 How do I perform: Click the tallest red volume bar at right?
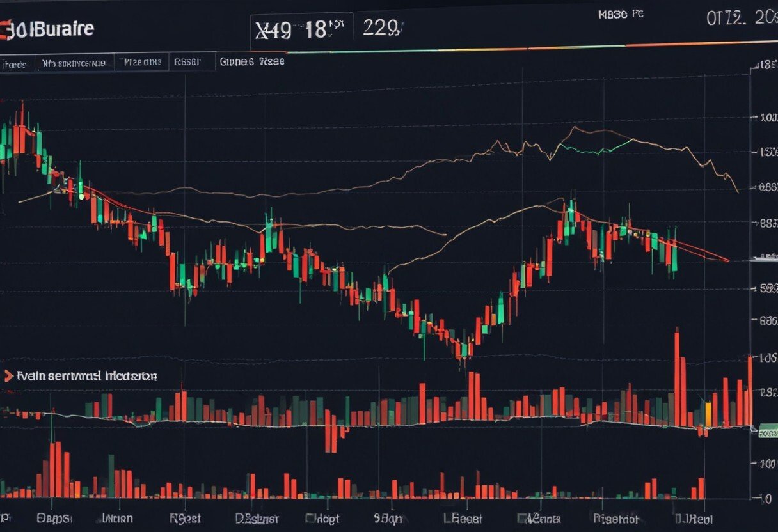click(676, 377)
